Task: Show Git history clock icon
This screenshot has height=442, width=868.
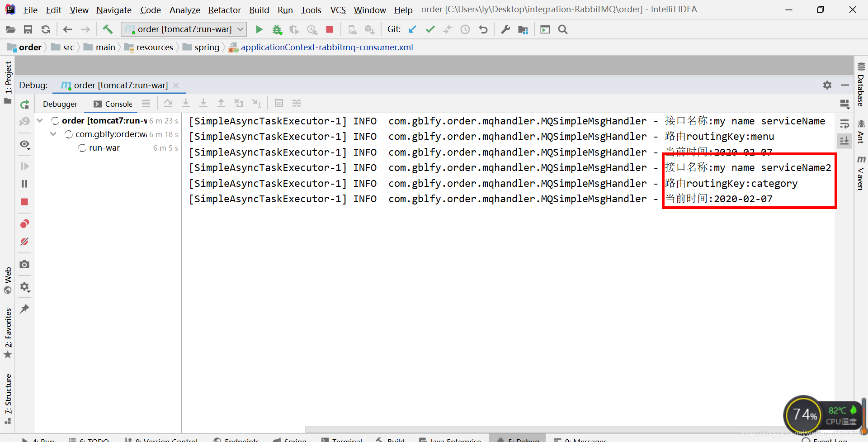Action: pyautogui.click(x=465, y=29)
